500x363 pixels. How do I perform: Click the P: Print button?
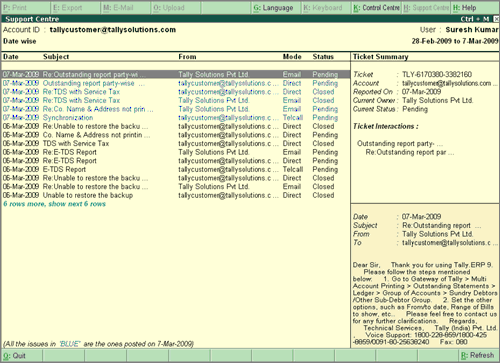point(26,8)
